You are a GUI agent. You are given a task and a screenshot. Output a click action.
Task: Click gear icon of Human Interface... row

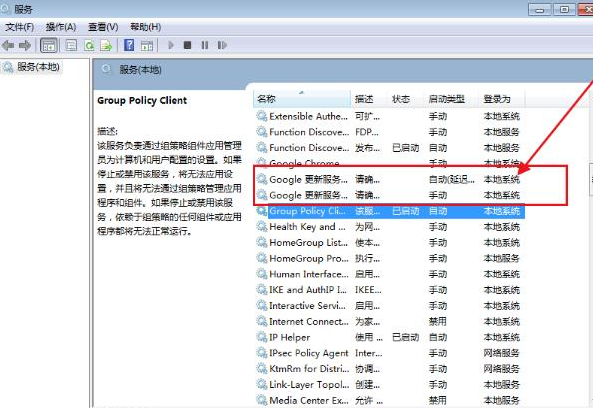pyautogui.click(x=261, y=274)
